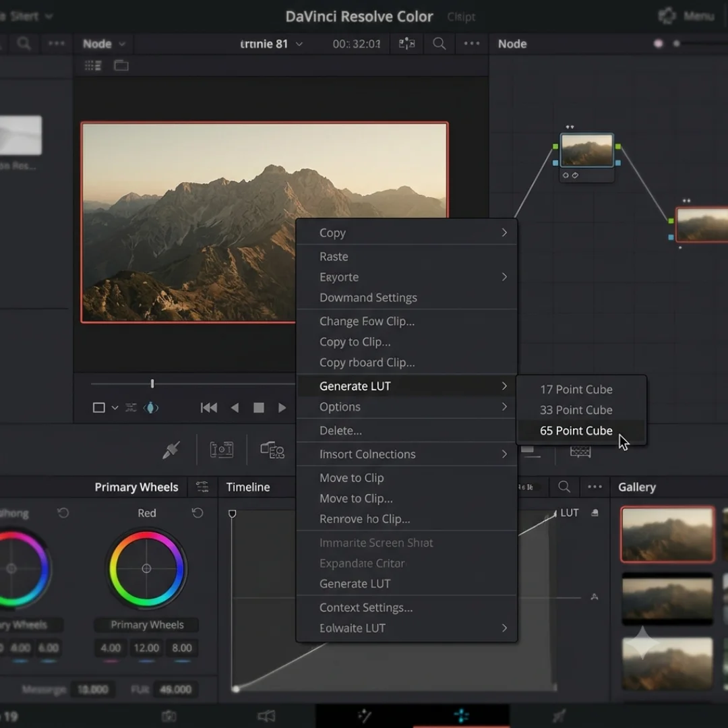Open Primary Wheels settings sliders icon
The width and height of the screenshot is (728, 728).
coord(202,487)
